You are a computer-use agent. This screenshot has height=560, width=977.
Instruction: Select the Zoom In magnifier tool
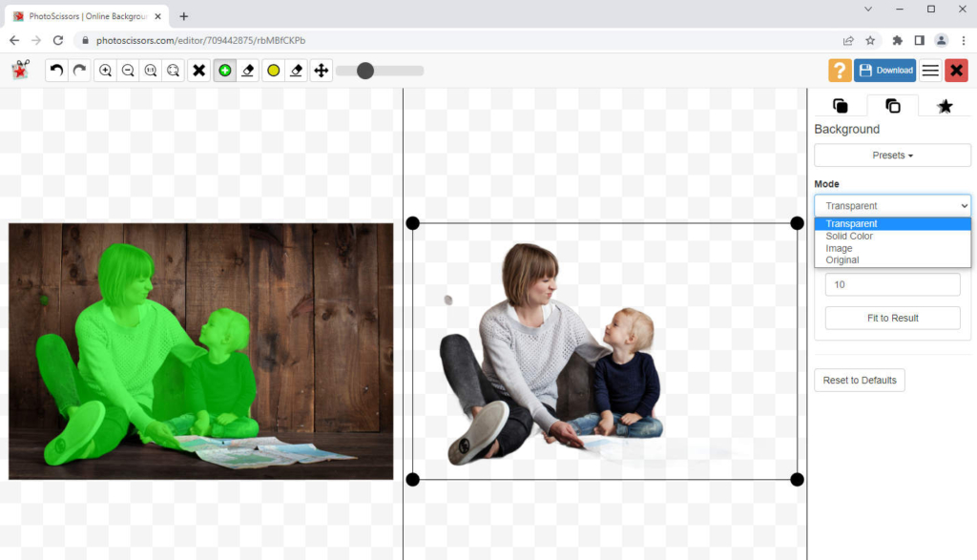coord(105,70)
